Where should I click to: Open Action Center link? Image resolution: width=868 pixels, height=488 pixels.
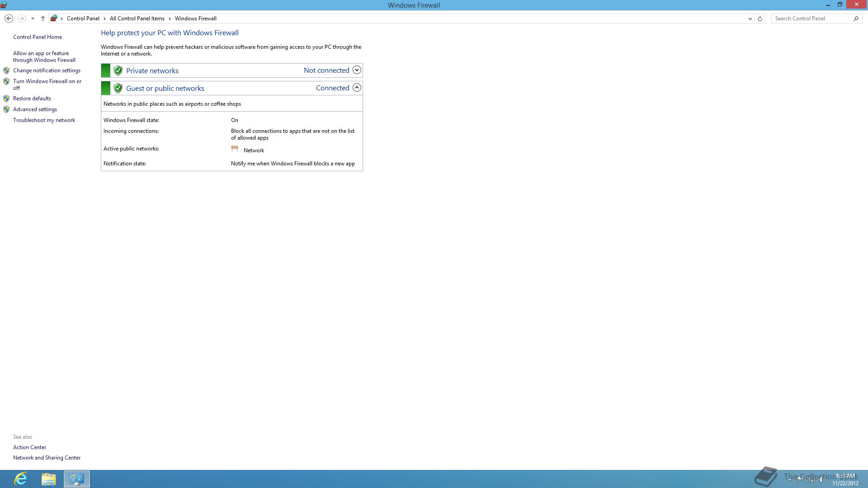[x=29, y=447]
